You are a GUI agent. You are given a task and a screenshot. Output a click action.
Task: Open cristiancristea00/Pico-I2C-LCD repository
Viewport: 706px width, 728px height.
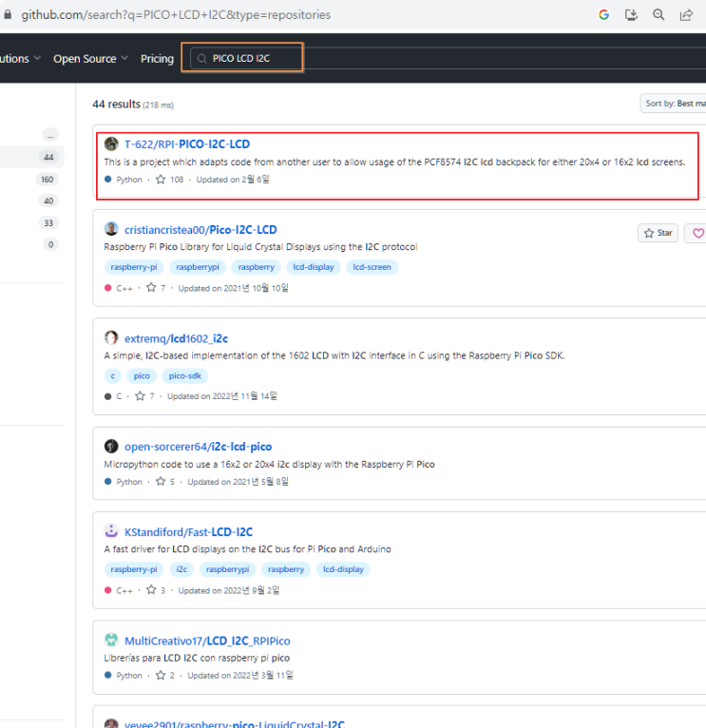(200, 230)
